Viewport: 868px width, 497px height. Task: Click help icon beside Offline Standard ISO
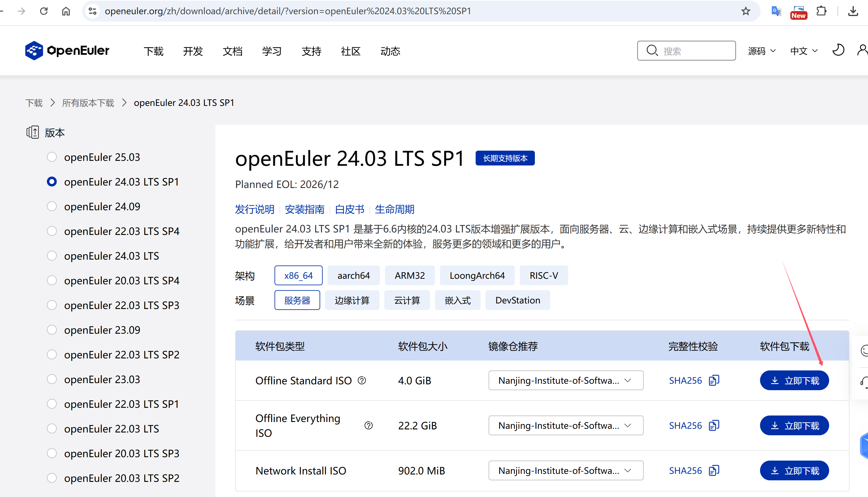click(x=362, y=380)
